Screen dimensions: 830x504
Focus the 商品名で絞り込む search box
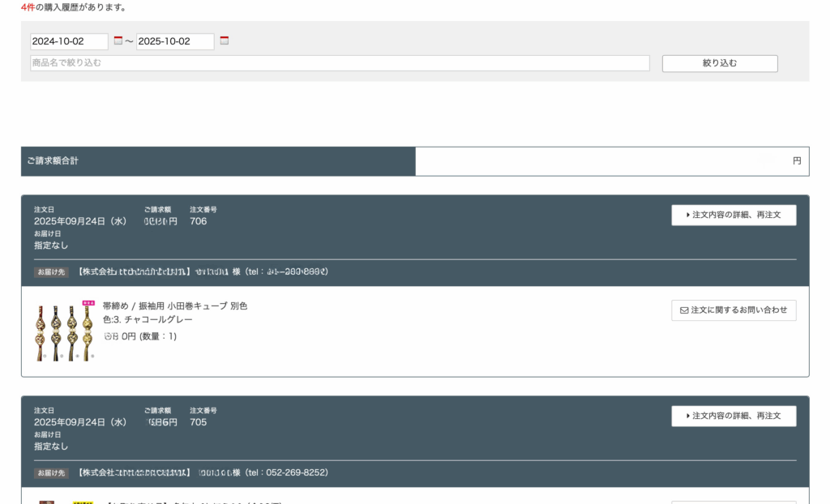click(340, 63)
